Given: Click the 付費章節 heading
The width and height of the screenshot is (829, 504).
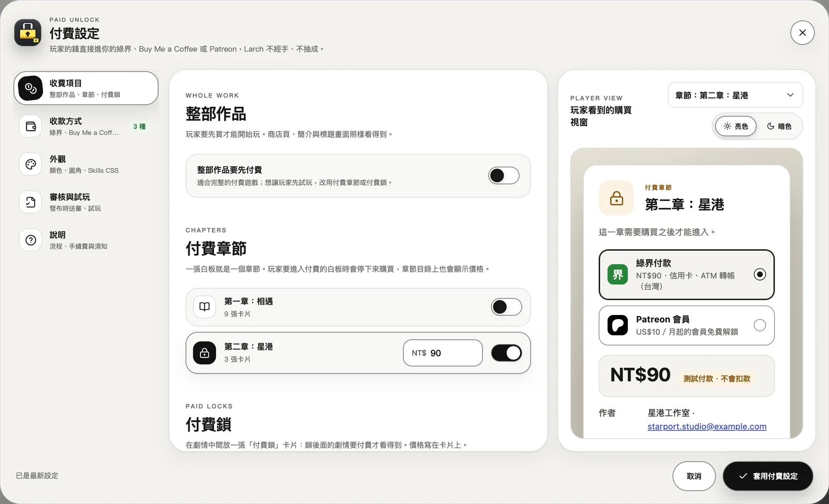Looking at the screenshot, I should click(216, 249).
